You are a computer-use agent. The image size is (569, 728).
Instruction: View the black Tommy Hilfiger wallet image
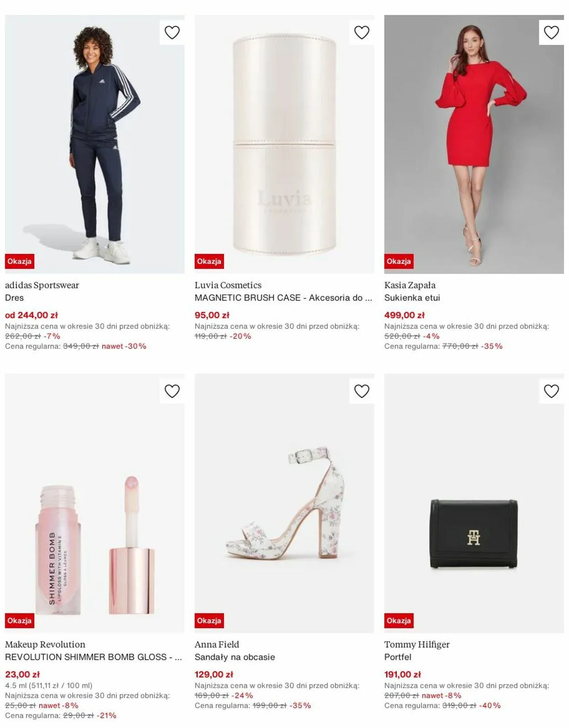tap(474, 504)
